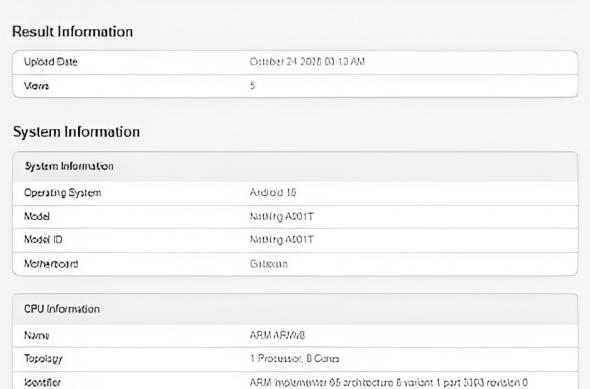
Task: Click the Upload Date label
Action: coord(51,62)
